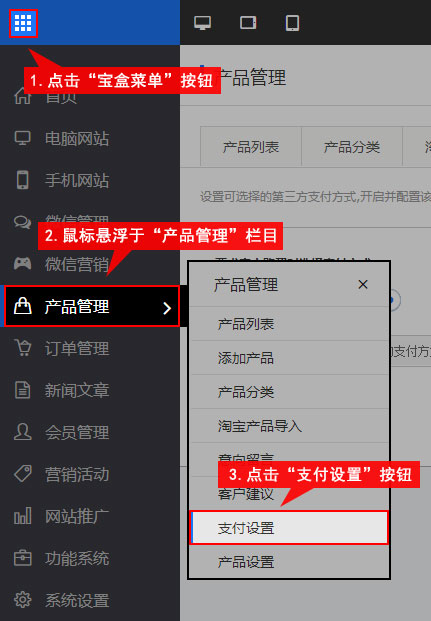Click the 手机网站 phone sidebar icon

click(23, 180)
